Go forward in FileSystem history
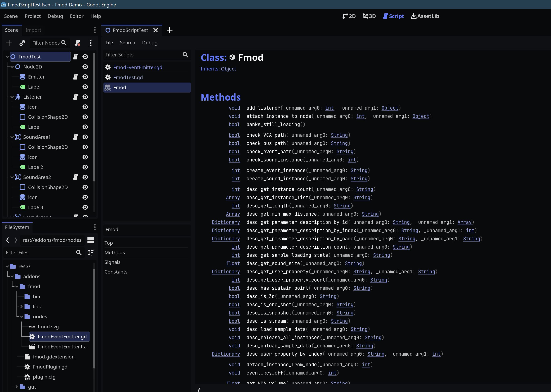This screenshot has height=392, width=551. 16,240
